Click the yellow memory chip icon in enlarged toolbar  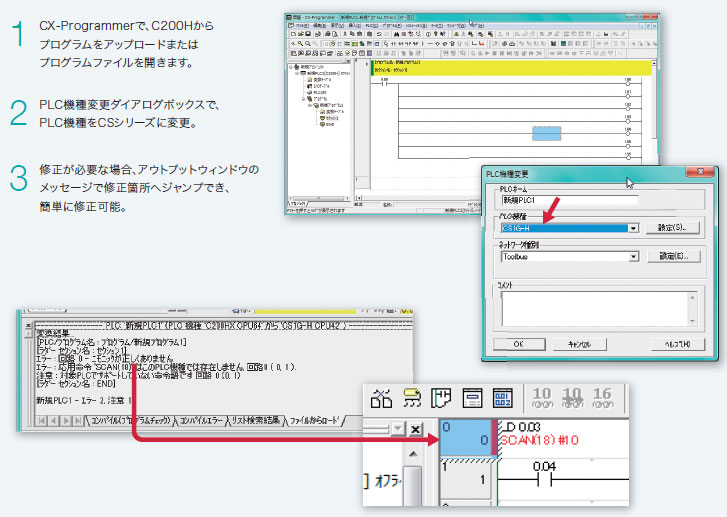click(412, 398)
